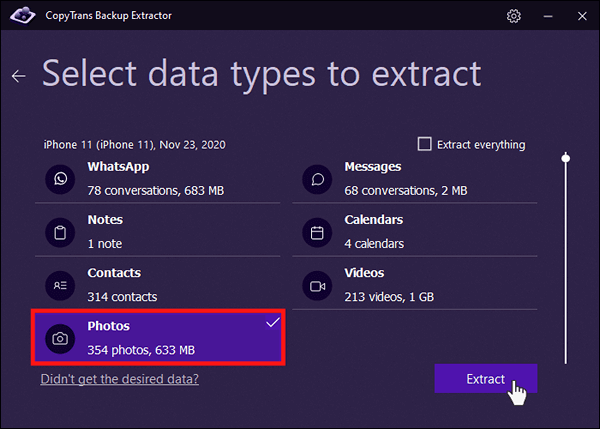Click the "213 videos, 1 GB" text
This screenshot has height=429, width=600.
point(389,297)
